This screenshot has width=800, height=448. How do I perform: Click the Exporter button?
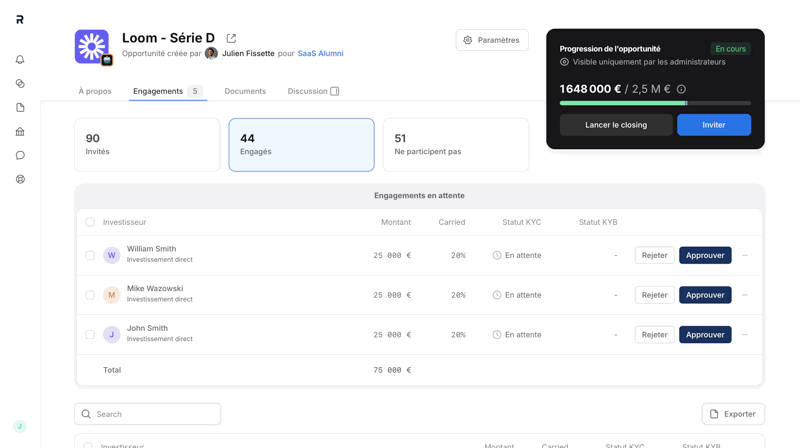(733, 414)
